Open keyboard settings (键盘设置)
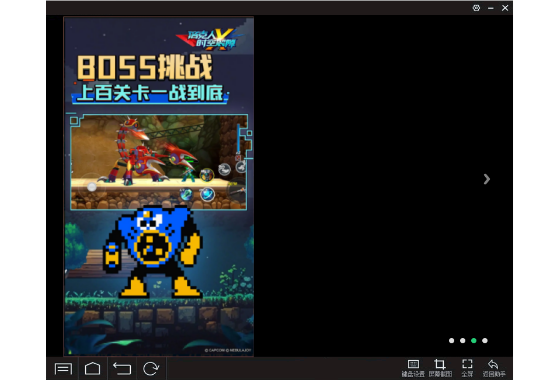This screenshot has height=380, width=550. point(413,368)
